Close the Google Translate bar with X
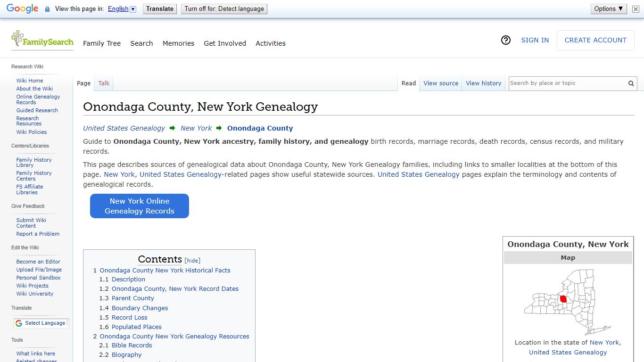Screen dimensions: 644x362 (636, 9)
